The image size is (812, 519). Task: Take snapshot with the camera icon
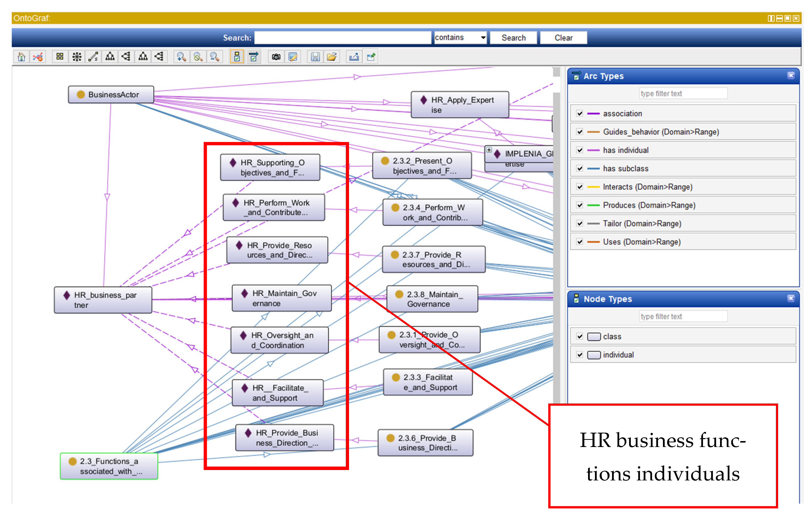coord(276,57)
